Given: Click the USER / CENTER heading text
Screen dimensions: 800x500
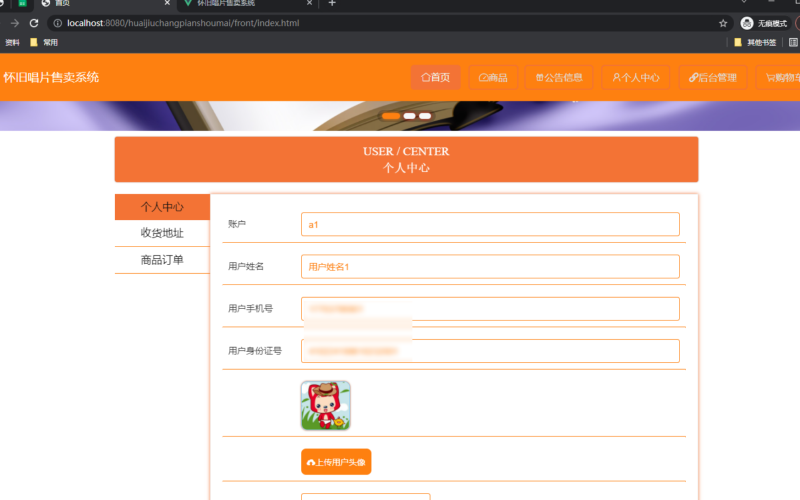Looking at the screenshot, I should point(406,152).
